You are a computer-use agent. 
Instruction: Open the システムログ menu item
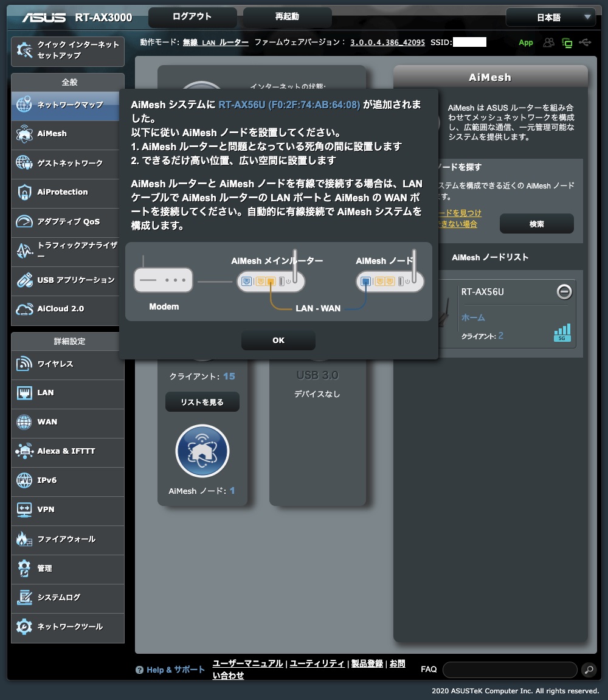click(67, 598)
